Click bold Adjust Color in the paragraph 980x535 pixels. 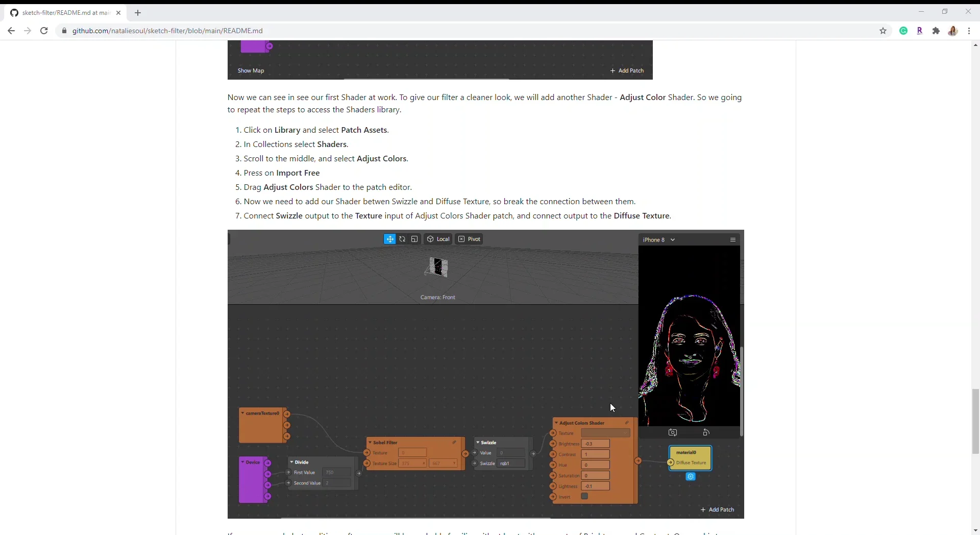tap(643, 98)
